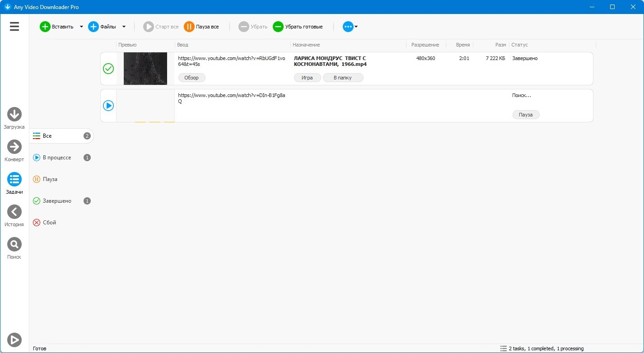This screenshot has height=353, width=644.
Task: Click the orange Пауза все icon
Action: (x=189, y=27)
